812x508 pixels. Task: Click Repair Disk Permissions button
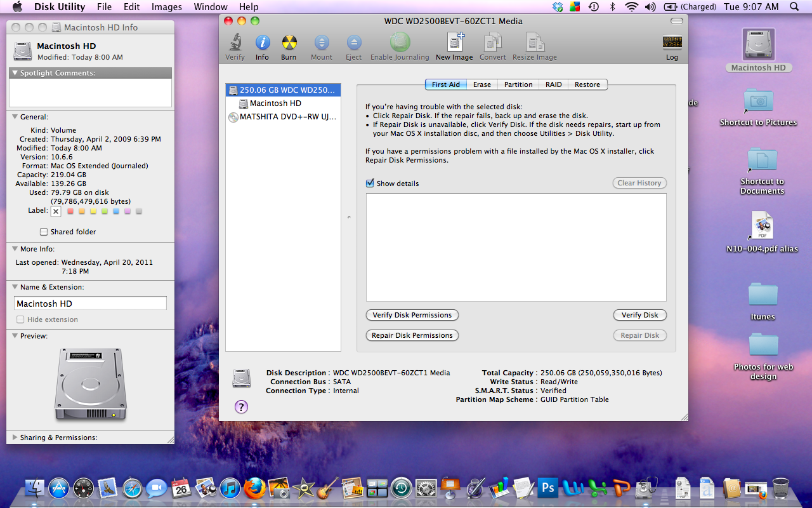coord(412,335)
